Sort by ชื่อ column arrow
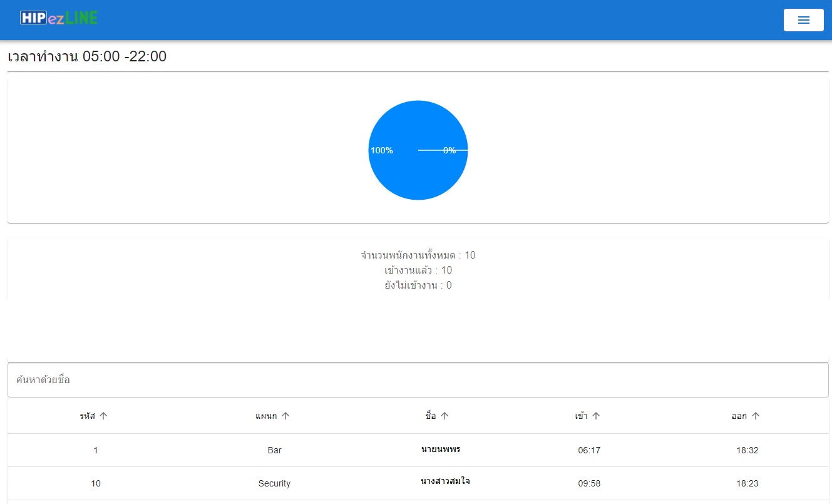Screen dimensions: 832x504 point(444,416)
